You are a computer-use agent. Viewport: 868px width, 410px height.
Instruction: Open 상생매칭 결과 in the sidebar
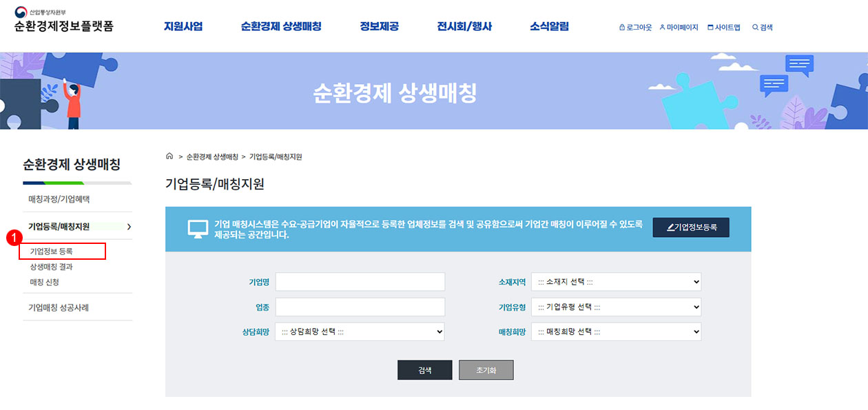[51, 267]
